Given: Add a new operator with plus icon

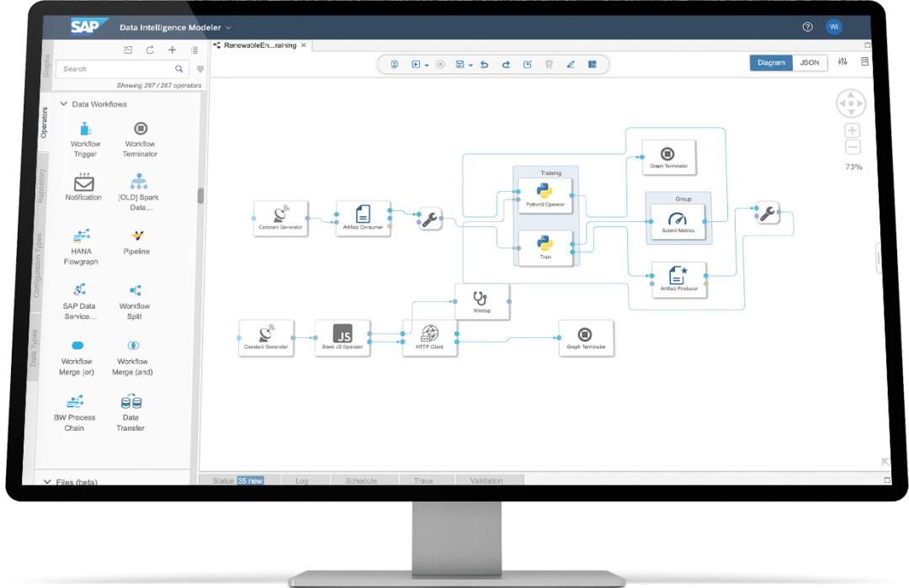Looking at the screenshot, I should (173, 50).
